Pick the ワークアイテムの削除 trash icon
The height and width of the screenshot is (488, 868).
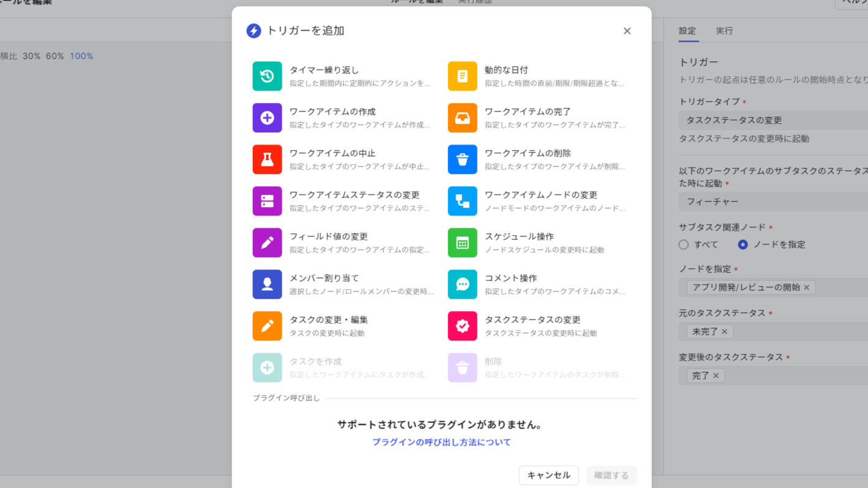click(462, 159)
